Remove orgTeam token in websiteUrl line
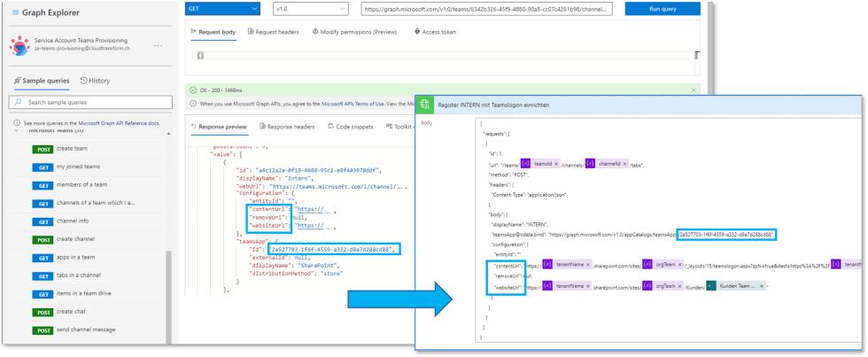The width and height of the screenshot is (868, 357). (680, 286)
